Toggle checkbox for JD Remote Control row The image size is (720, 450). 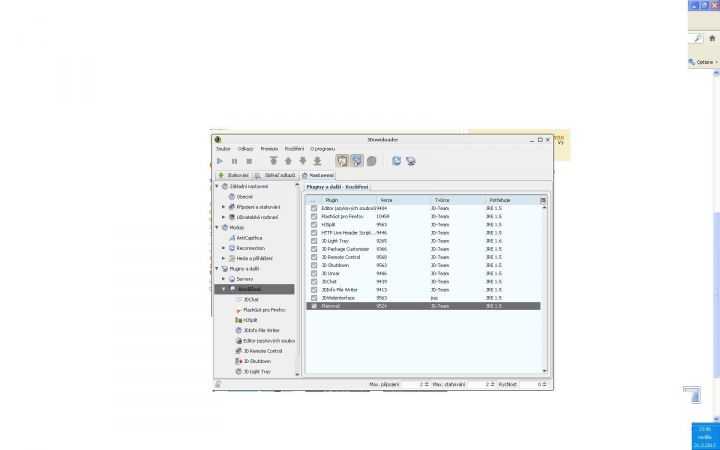[314, 257]
